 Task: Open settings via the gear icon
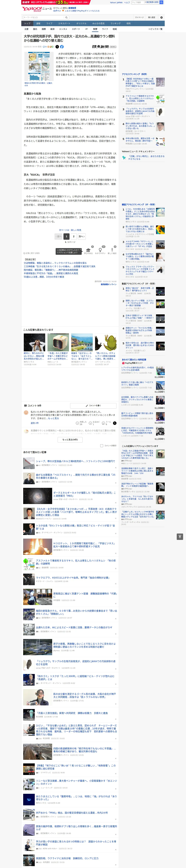[x=161, y=18]
